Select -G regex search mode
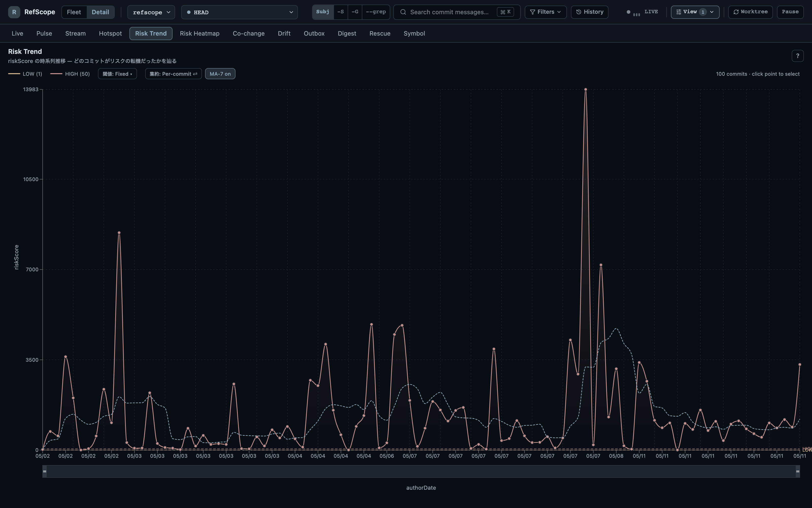Image resolution: width=812 pixels, height=508 pixels. tap(355, 12)
